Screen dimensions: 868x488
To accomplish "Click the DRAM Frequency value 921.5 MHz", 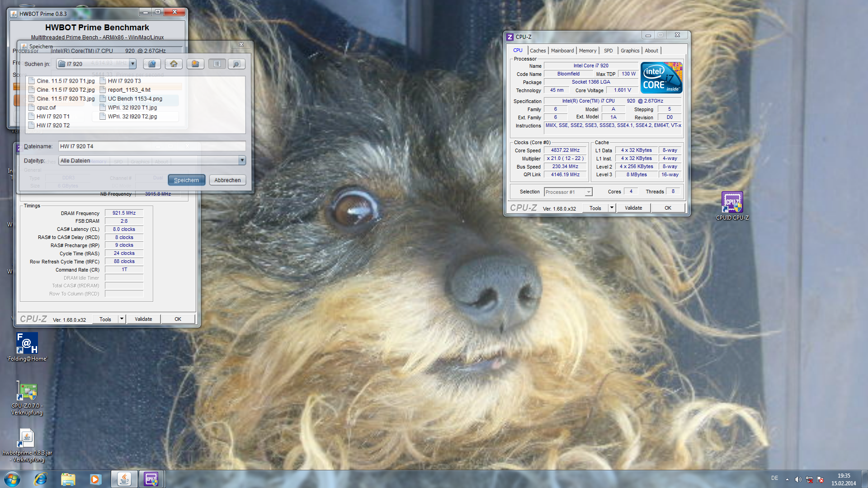I will coord(124,213).
